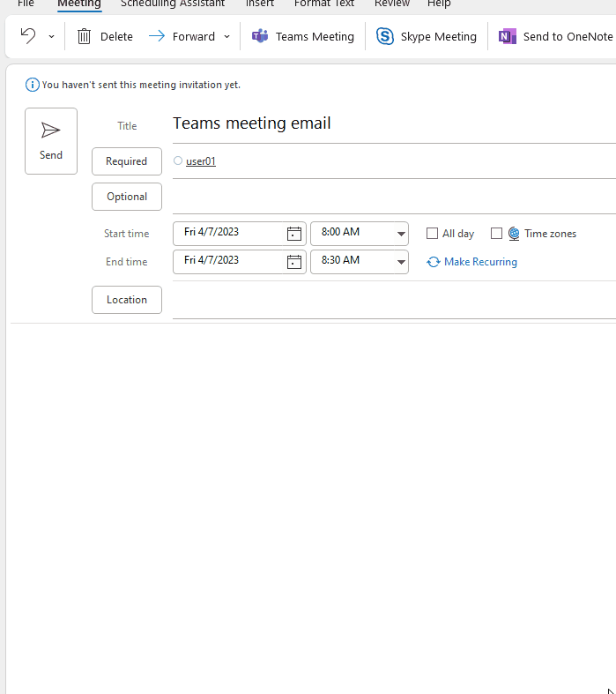
Task: Click the Required attendees button
Action: [127, 161]
